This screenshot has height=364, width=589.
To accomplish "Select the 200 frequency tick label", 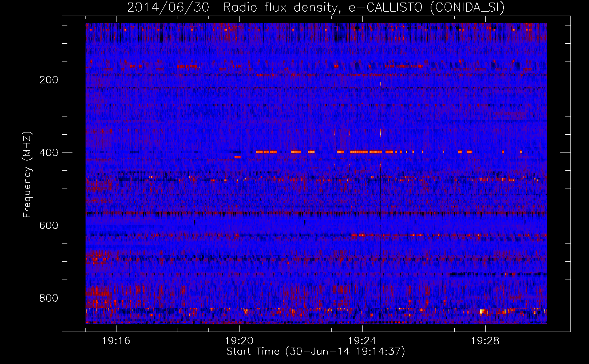I will 48,80.
